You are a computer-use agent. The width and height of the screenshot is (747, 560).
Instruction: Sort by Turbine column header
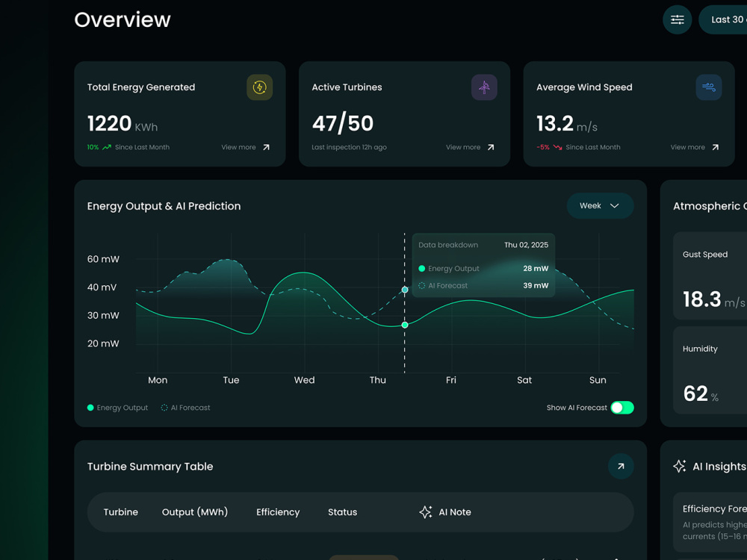tap(120, 512)
